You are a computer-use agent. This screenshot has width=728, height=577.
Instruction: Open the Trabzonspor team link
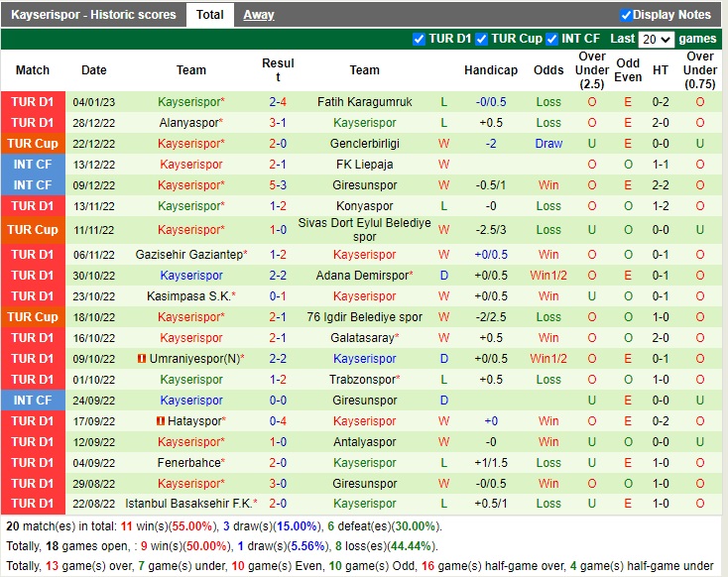coord(362,380)
